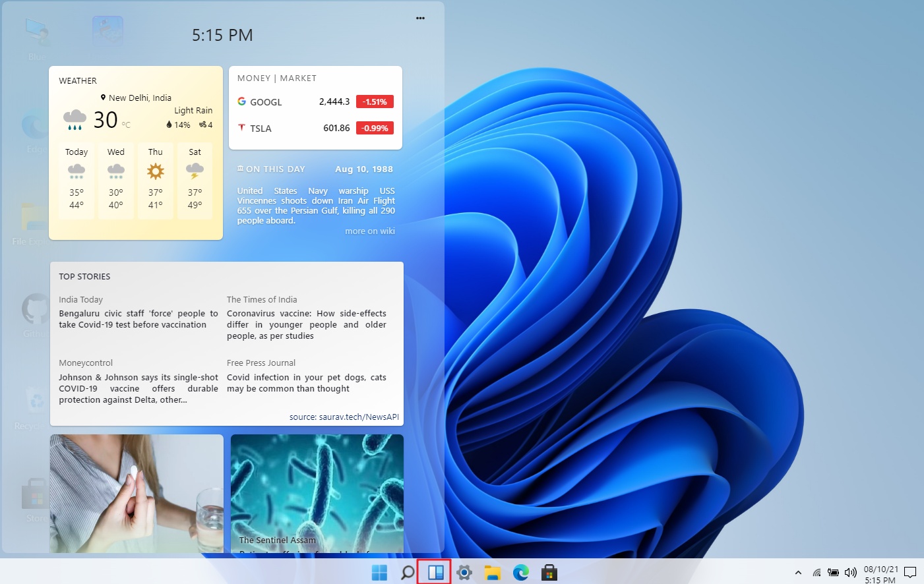Click the battery tray icon
924x584 pixels.
[834, 573]
